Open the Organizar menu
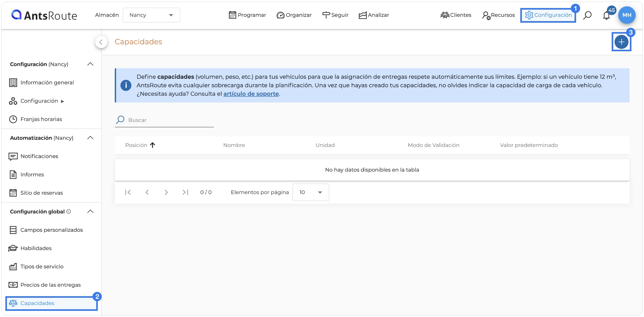644x317 pixels. tap(294, 15)
